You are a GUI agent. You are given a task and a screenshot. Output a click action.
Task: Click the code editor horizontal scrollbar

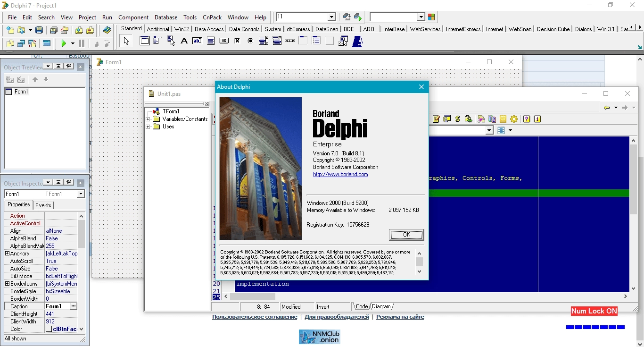coord(426,296)
